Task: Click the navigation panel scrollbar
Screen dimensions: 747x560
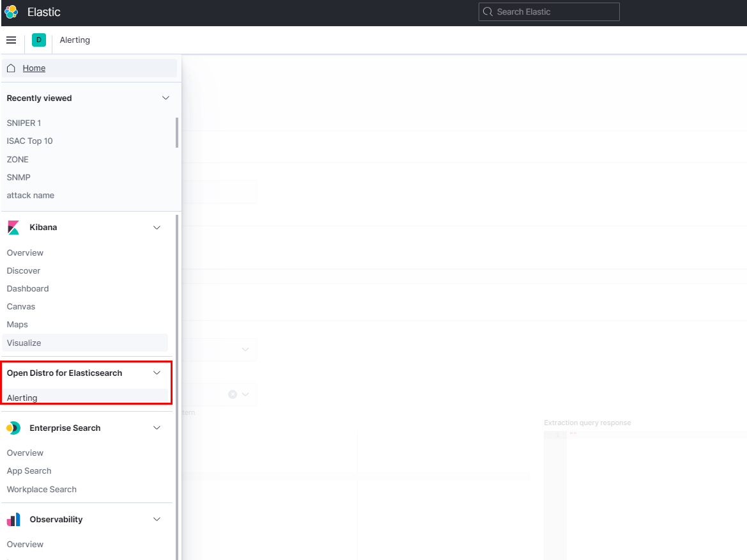Action: [177, 387]
